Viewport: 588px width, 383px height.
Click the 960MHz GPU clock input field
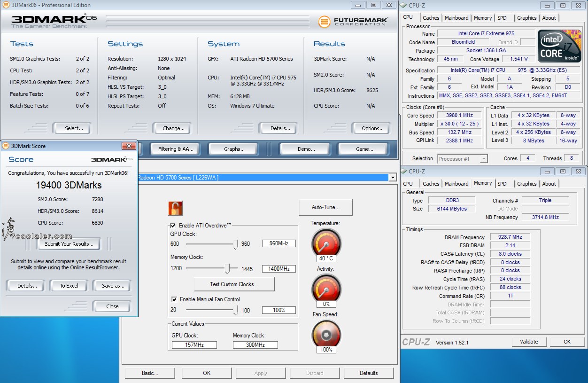click(279, 243)
